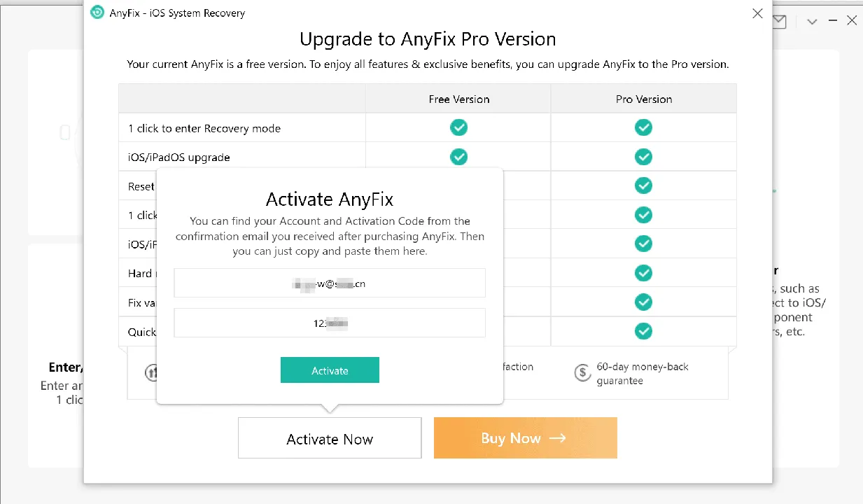863x504 pixels.
Task: Click Pro Version checkmark for iOS/iPadOS upgrade
Action: [x=643, y=157]
